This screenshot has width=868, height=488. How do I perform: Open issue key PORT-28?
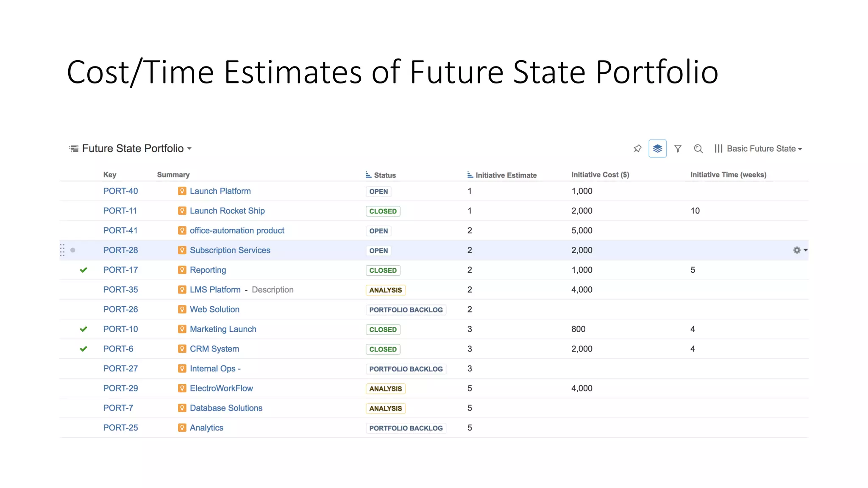pyautogui.click(x=120, y=250)
